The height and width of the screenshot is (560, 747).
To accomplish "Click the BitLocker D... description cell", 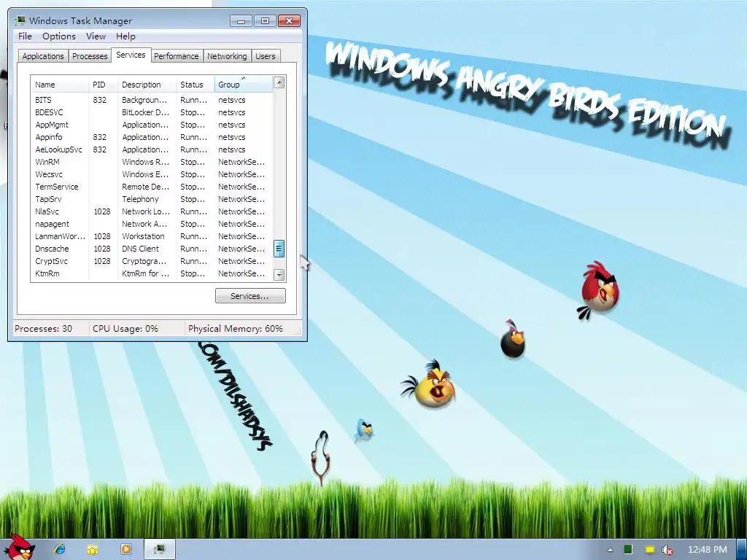I will (x=145, y=112).
